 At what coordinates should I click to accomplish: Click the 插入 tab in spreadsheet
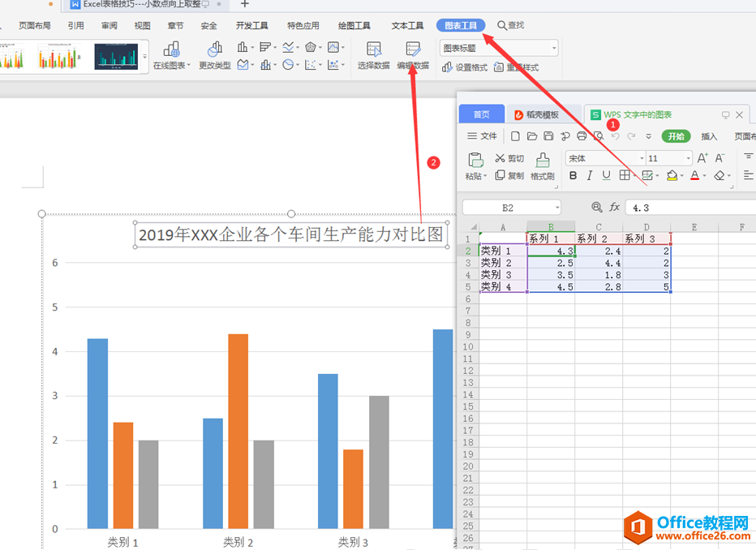709,136
